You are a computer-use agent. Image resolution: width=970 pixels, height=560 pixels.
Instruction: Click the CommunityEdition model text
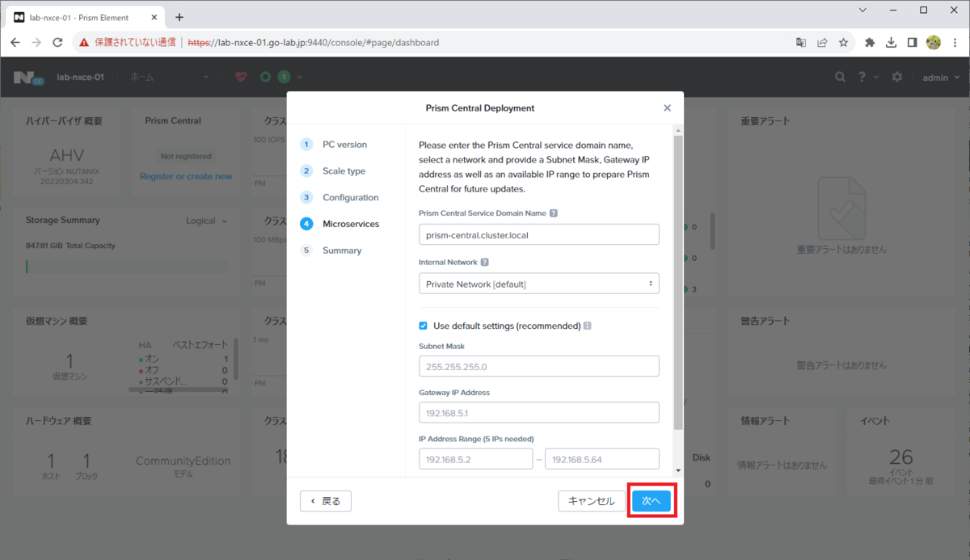click(183, 461)
